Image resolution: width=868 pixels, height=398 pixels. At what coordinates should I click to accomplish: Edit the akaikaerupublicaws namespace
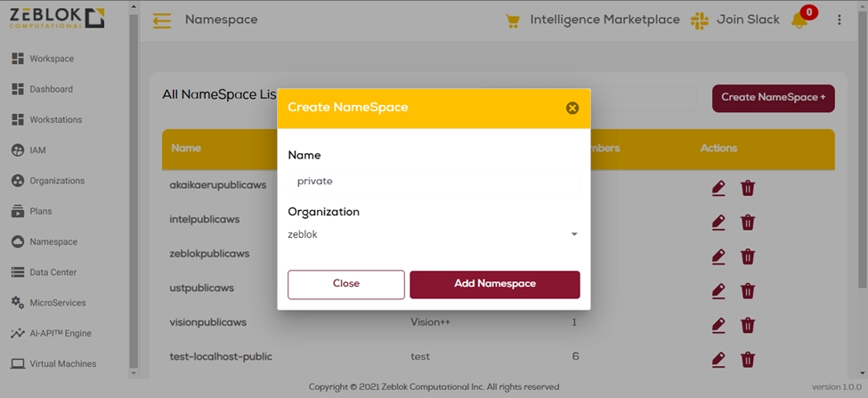718,188
